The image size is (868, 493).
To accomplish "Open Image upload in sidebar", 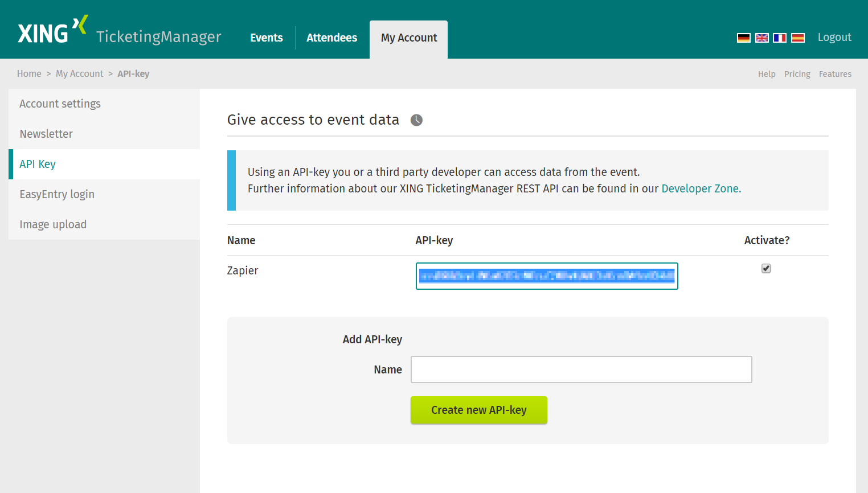I will tap(104, 224).
